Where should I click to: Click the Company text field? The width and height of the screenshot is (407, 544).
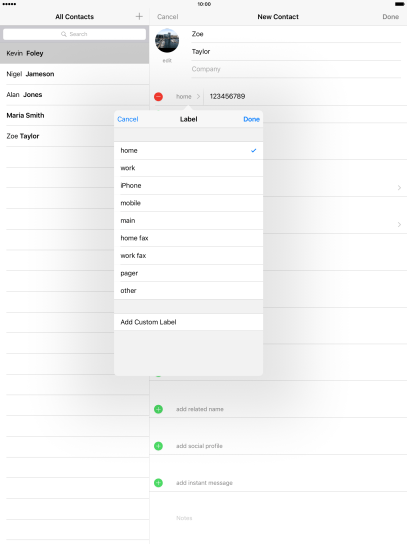point(296,69)
